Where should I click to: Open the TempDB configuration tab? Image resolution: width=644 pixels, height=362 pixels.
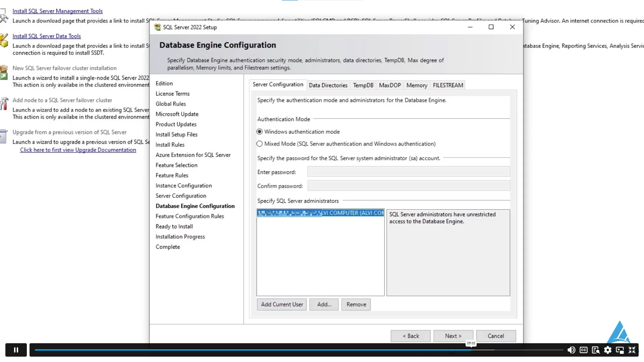pyautogui.click(x=363, y=85)
